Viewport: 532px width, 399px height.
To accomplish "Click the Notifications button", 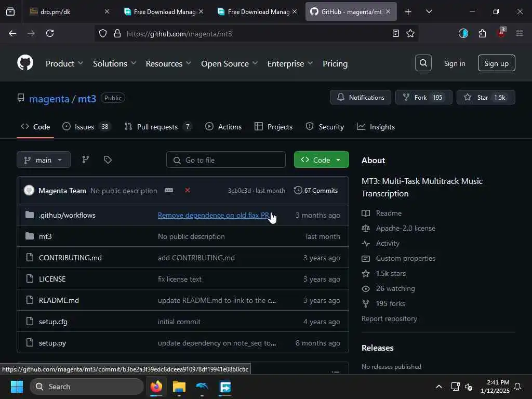I will [361, 97].
